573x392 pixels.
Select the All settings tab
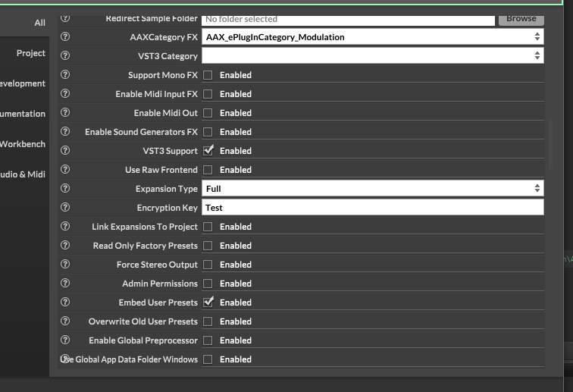39,23
